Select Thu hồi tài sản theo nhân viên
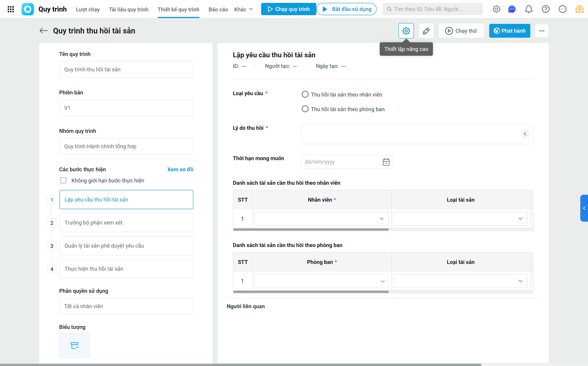Image resolution: width=588 pixels, height=366 pixels. 305,94
